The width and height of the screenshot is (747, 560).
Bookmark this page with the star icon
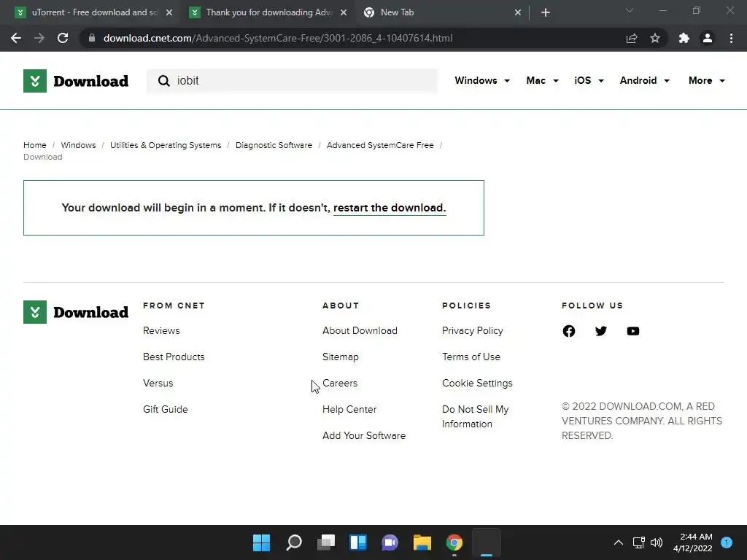(x=655, y=38)
